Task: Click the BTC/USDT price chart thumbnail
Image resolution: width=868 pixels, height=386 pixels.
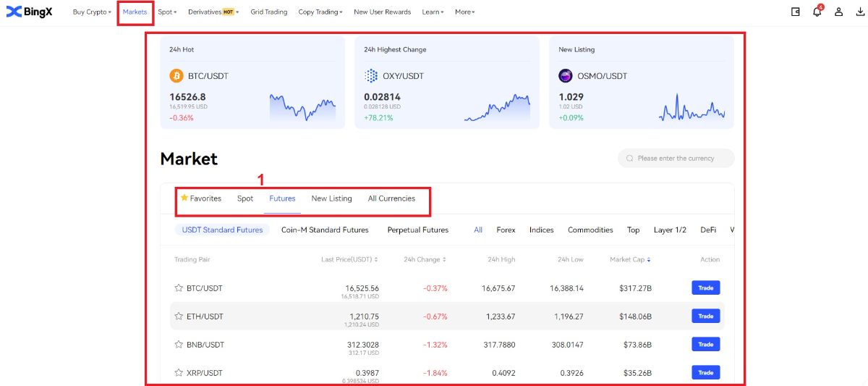Action: click(x=302, y=106)
